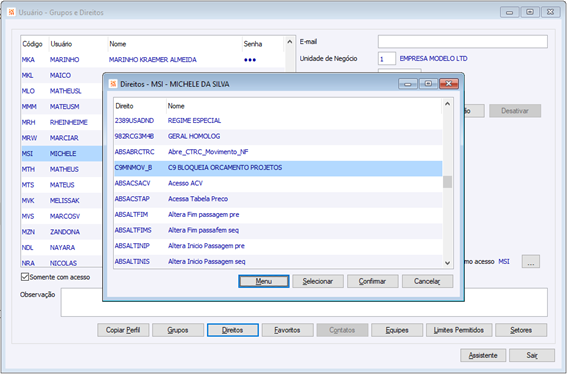Select the Altera Fim passagem pre row
The image size is (567, 374).
click(x=278, y=214)
